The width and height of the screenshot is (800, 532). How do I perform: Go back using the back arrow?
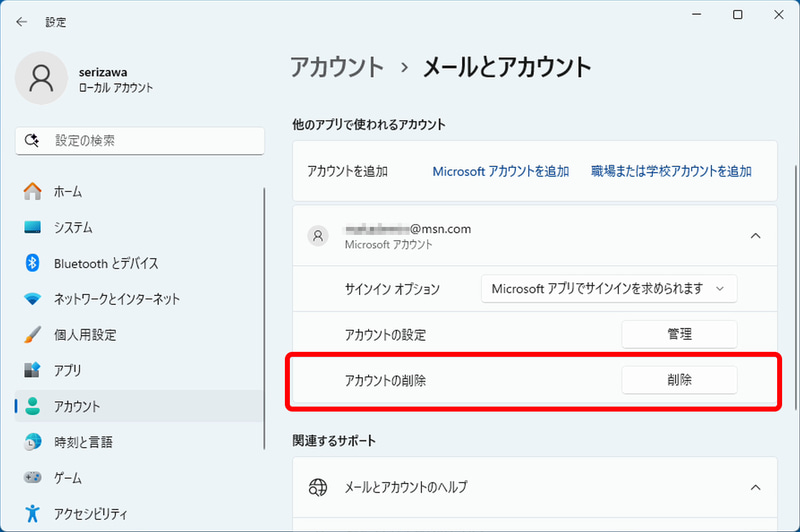tap(21, 22)
